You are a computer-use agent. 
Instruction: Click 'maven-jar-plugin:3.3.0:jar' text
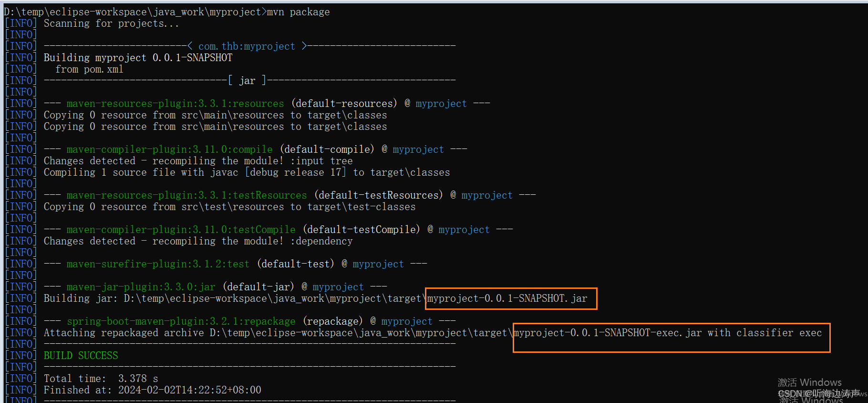pyautogui.click(x=141, y=287)
